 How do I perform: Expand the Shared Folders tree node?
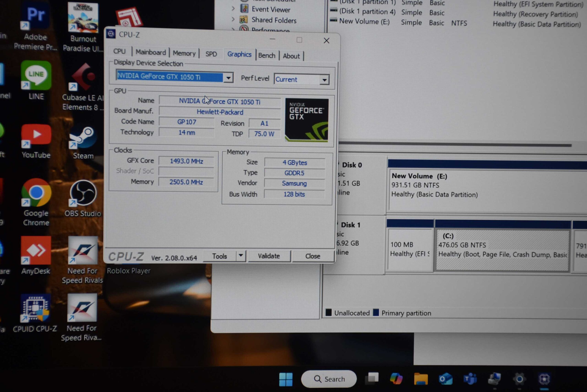[233, 19]
